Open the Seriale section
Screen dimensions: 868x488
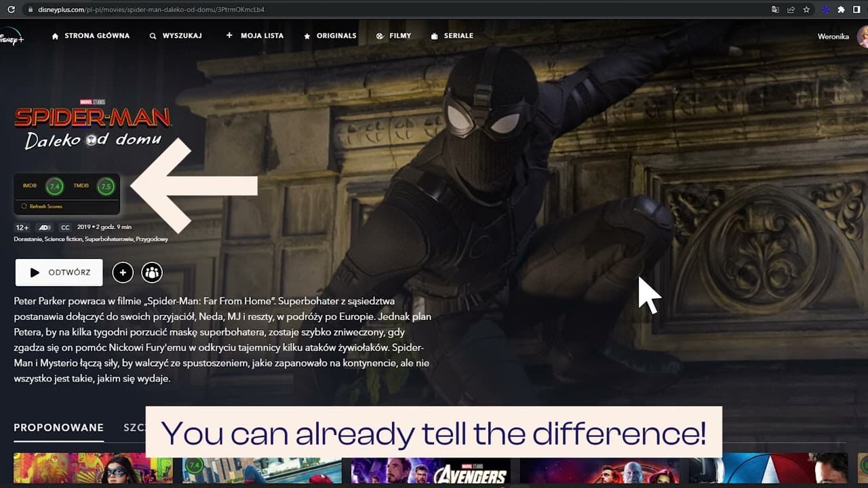[452, 36]
